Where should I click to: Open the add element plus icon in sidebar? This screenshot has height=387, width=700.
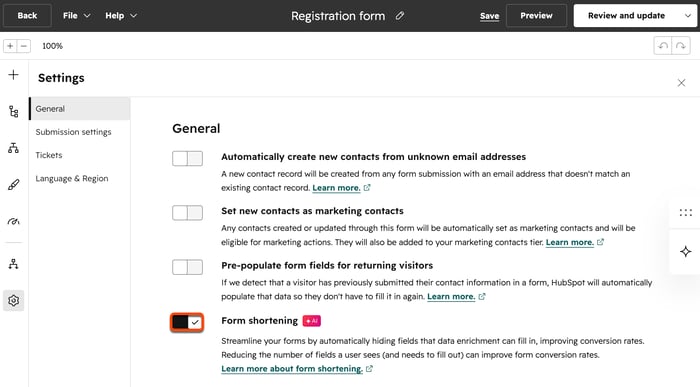[x=13, y=75]
